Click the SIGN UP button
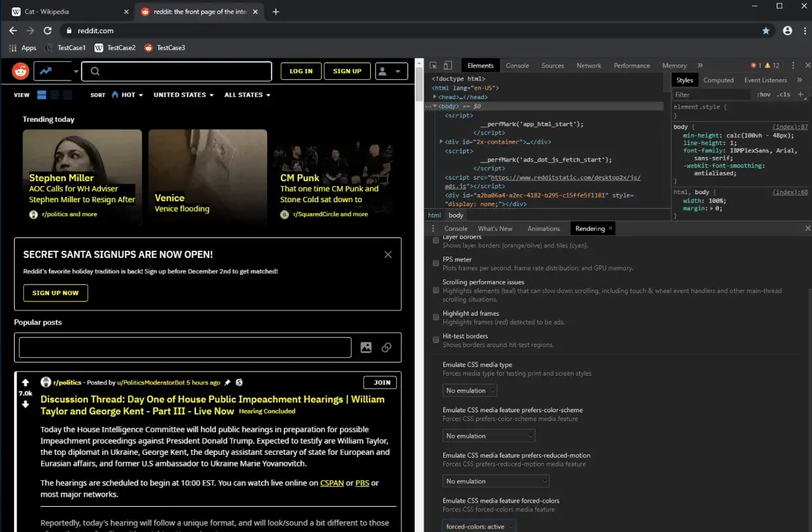Image resolution: width=812 pixels, height=532 pixels. tap(348, 71)
